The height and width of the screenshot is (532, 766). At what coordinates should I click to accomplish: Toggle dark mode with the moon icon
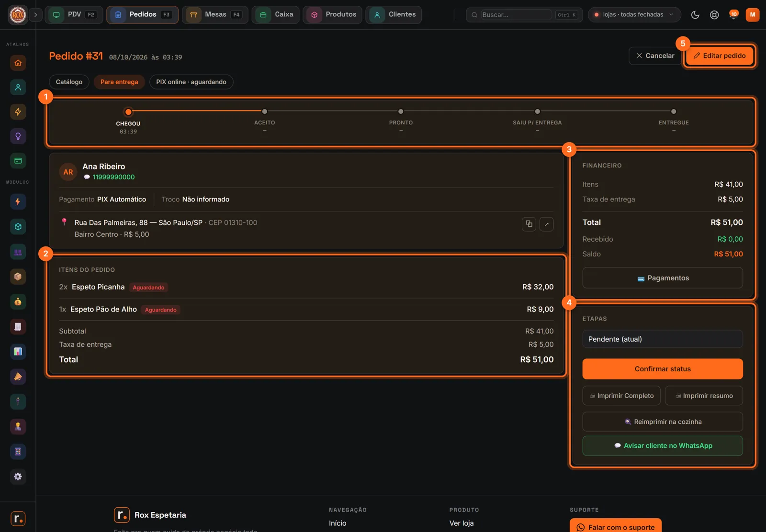(695, 15)
